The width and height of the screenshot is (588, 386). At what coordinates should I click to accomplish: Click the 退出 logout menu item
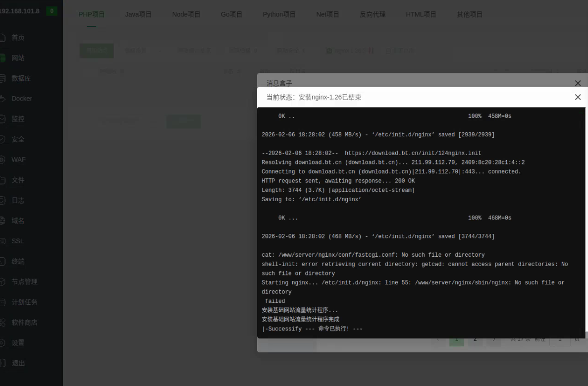[18, 363]
